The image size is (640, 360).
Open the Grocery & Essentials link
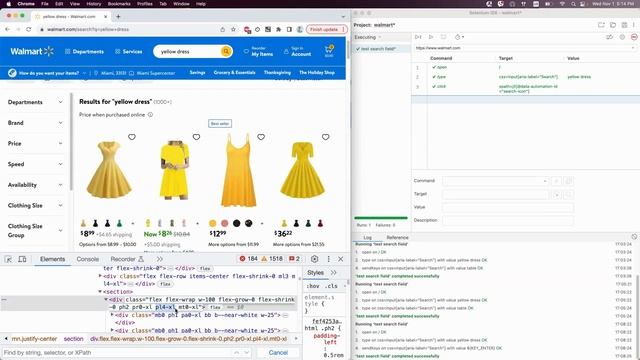coord(234,73)
